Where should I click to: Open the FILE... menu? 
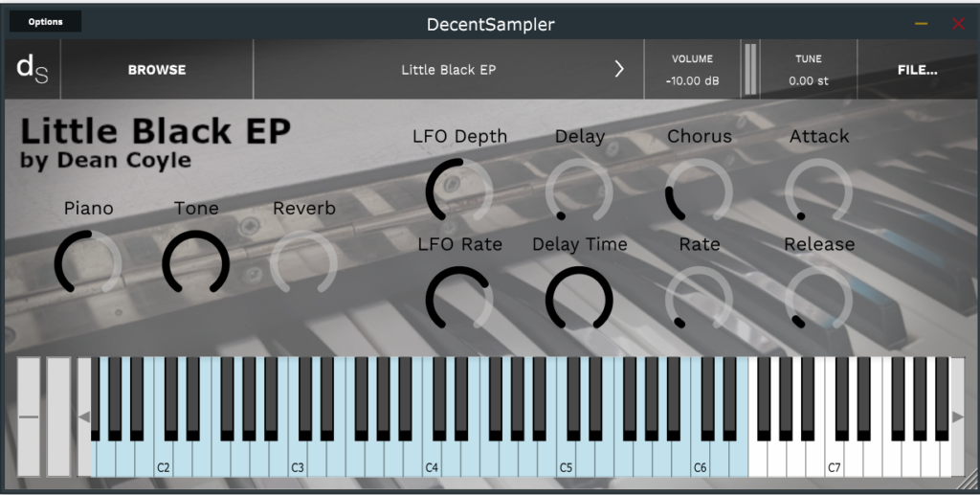pos(917,70)
